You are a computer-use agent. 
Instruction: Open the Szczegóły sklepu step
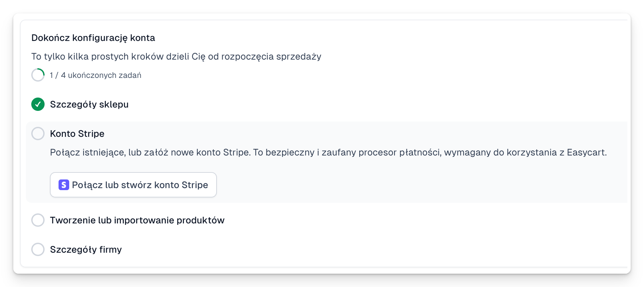(x=89, y=104)
